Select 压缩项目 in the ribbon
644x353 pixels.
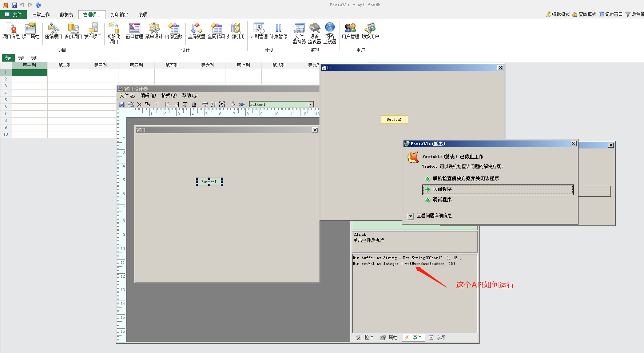coord(53,31)
